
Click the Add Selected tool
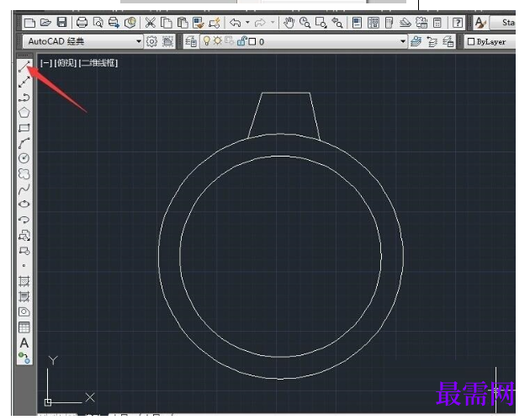[x=24, y=358]
